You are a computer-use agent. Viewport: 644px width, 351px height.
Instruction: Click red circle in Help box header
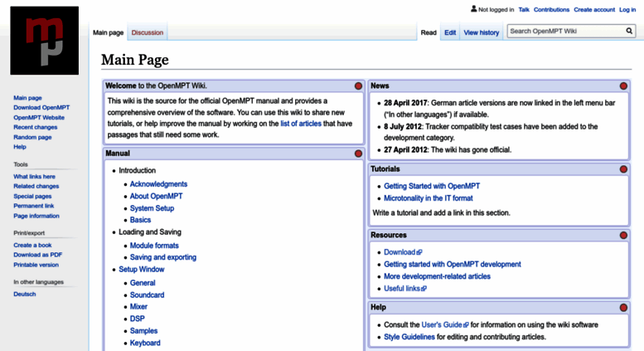click(x=623, y=307)
